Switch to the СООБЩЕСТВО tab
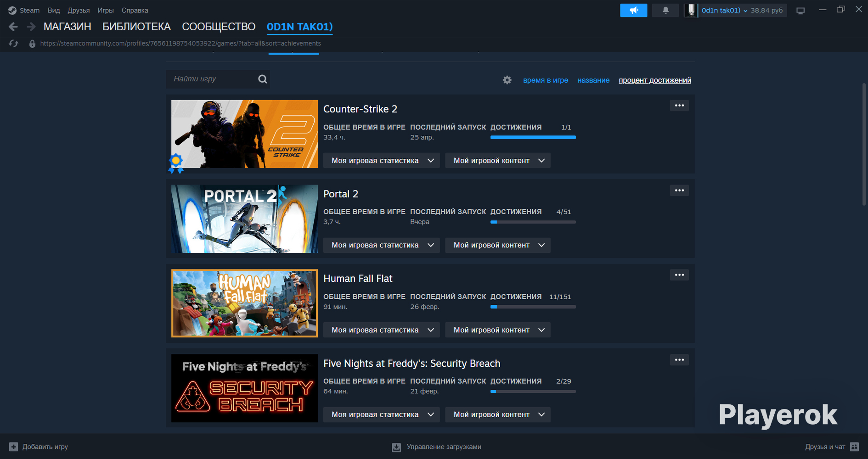The image size is (868, 459). [x=219, y=27]
